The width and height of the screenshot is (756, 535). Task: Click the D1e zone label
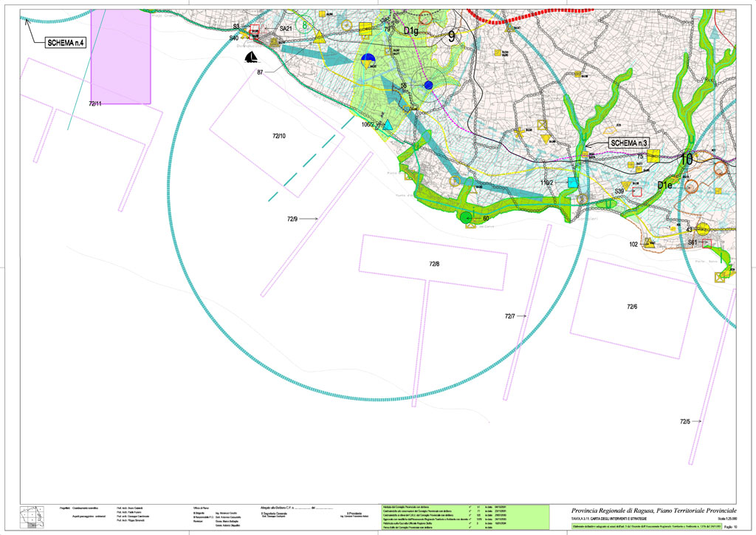[665, 184]
